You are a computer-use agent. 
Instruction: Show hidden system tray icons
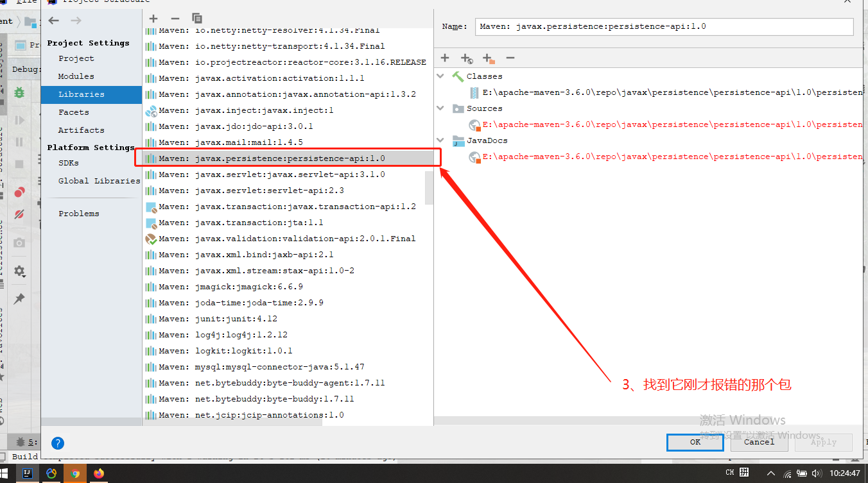tap(771, 473)
